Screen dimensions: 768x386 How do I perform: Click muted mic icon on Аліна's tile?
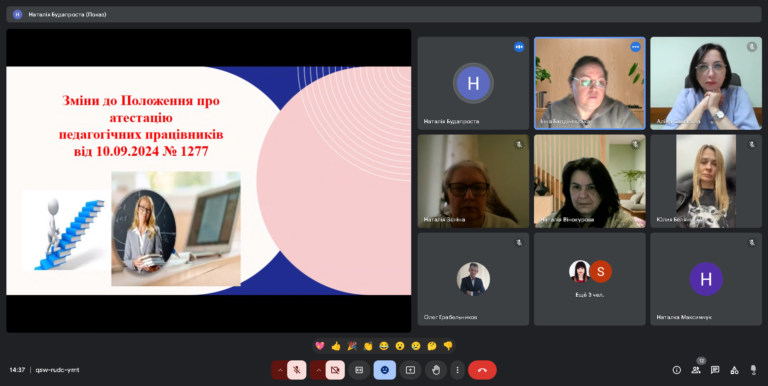(x=752, y=47)
